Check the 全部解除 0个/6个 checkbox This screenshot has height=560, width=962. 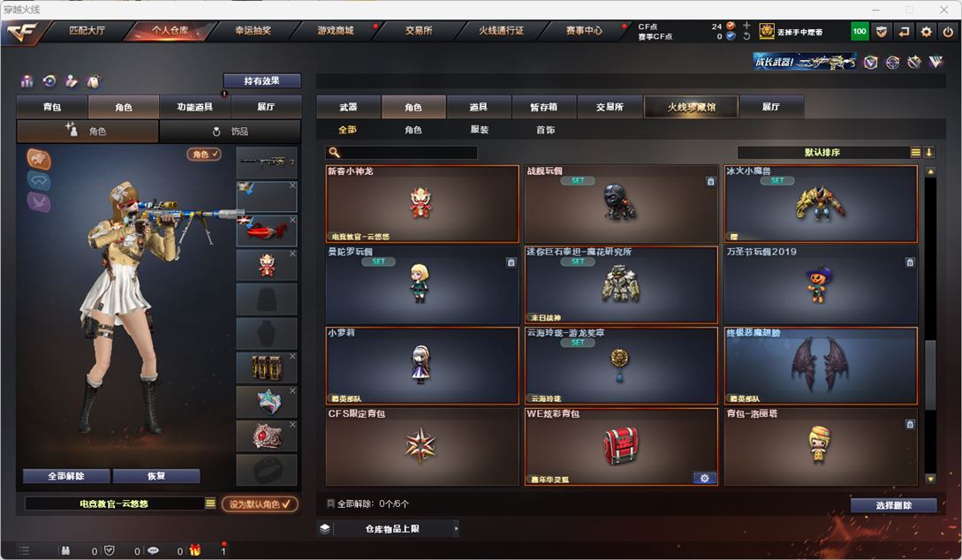[x=330, y=503]
